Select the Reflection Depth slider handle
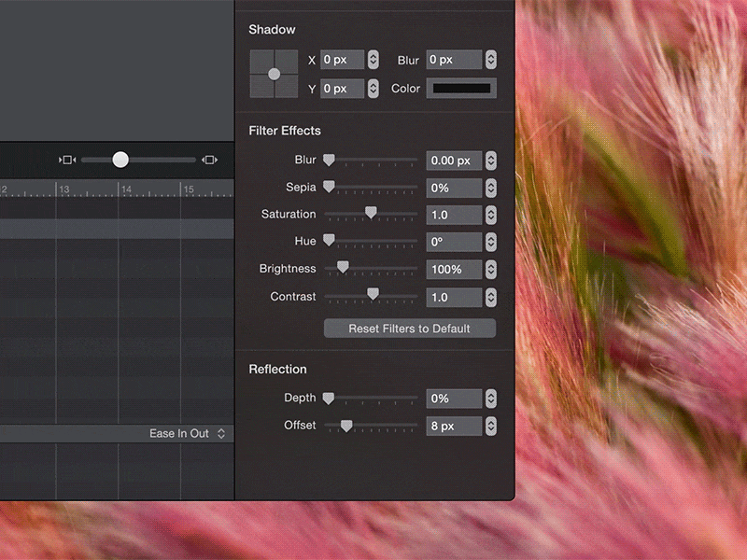The height and width of the screenshot is (560, 747). point(328,397)
